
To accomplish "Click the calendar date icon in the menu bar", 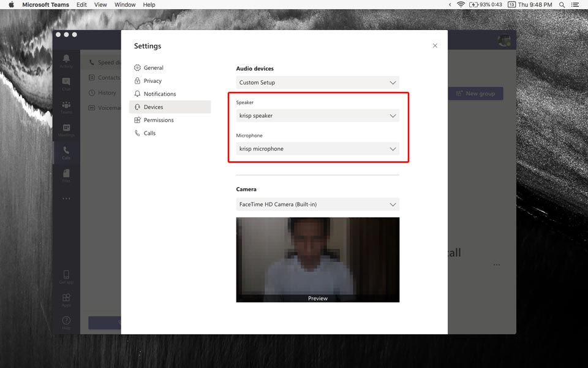I will point(511,4).
